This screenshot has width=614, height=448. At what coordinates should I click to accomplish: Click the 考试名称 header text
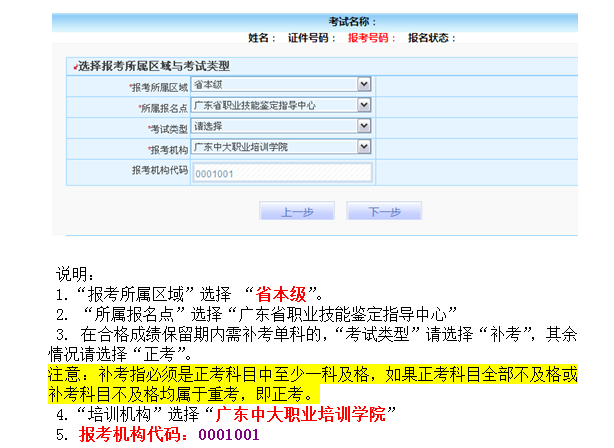tap(352, 22)
